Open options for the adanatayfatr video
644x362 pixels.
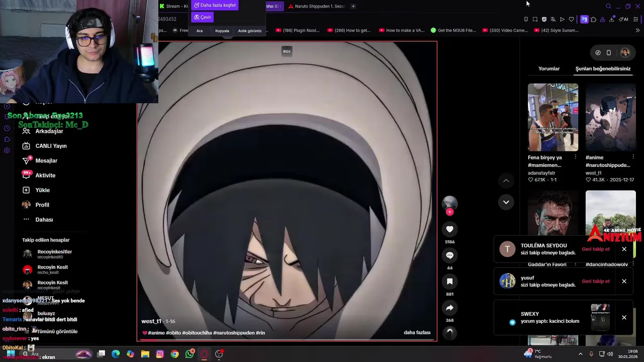point(575,157)
